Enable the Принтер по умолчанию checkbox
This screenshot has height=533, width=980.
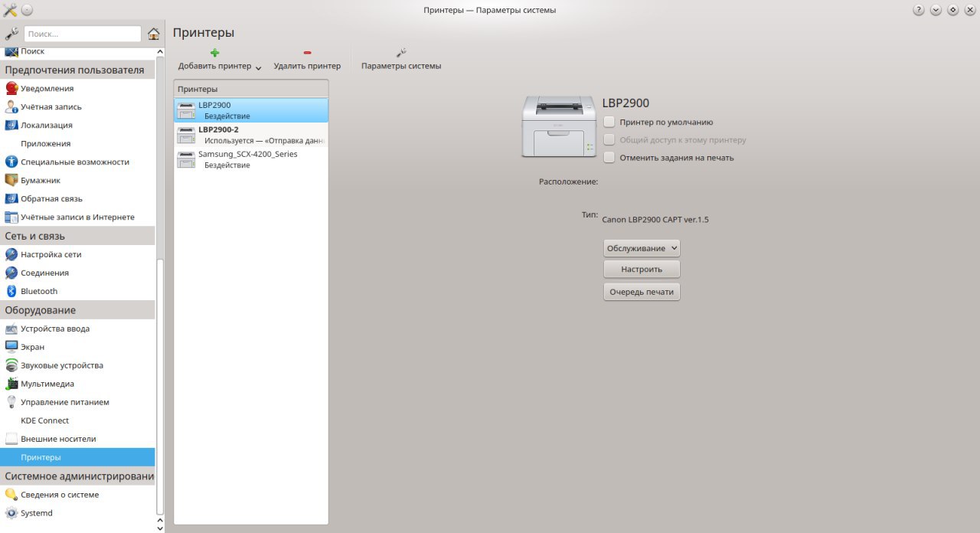(x=609, y=122)
